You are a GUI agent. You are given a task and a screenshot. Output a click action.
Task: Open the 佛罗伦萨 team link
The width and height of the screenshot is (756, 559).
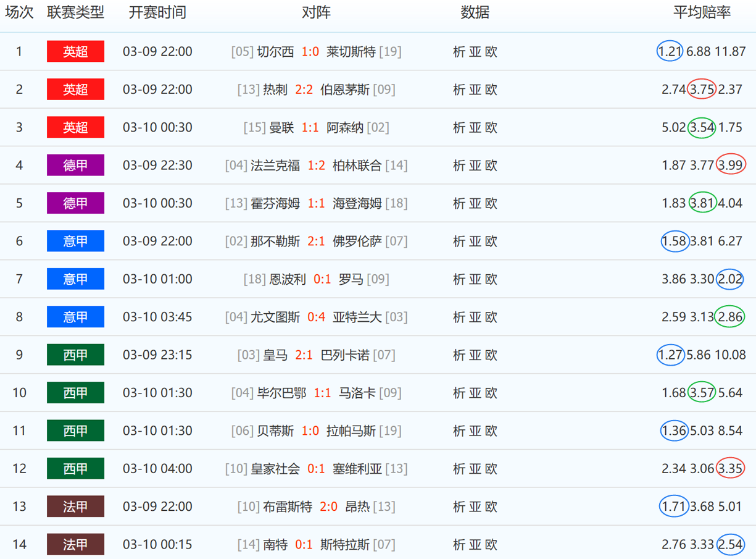[357, 242]
